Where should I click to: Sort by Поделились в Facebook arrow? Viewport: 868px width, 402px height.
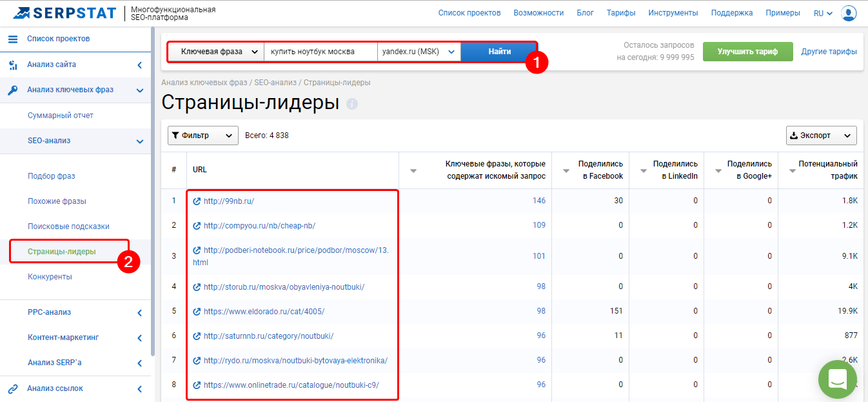click(566, 171)
